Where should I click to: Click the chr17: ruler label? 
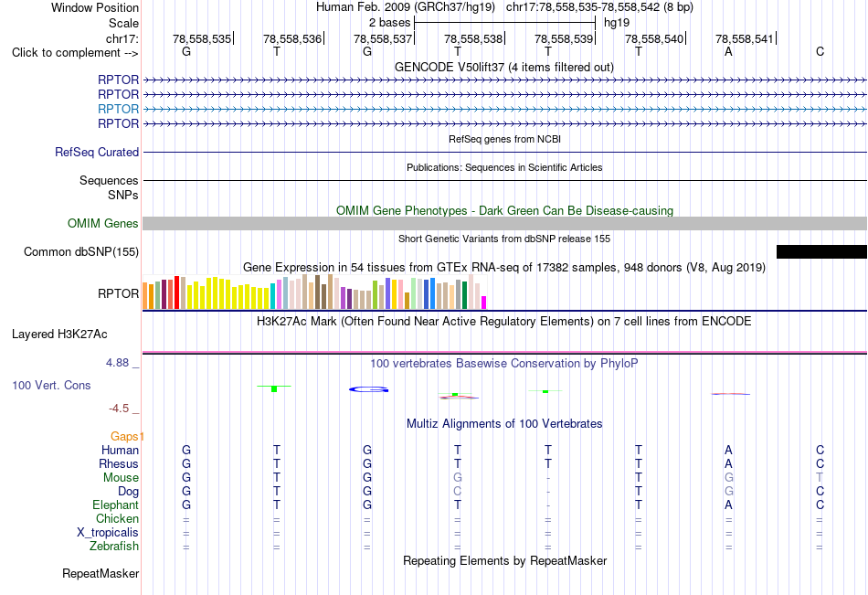[122, 38]
